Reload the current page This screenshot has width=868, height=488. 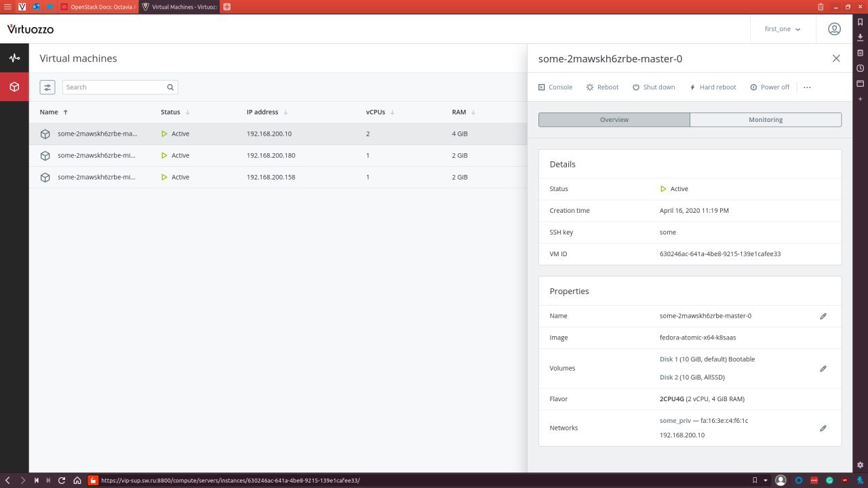[62, 481]
